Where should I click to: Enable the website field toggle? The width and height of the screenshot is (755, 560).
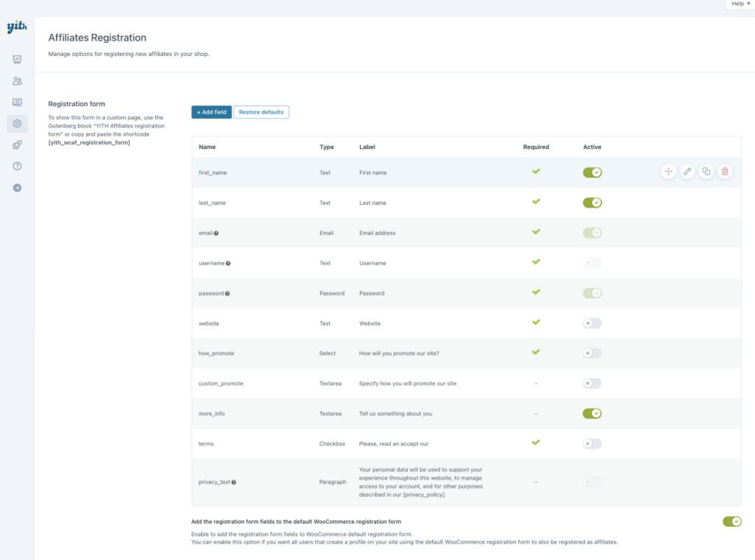point(592,323)
